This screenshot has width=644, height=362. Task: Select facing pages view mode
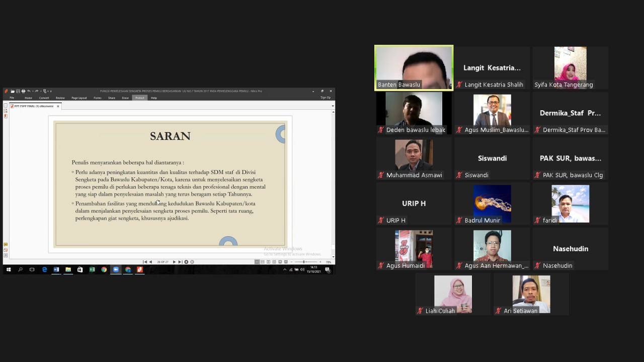[x=268, y=262]
